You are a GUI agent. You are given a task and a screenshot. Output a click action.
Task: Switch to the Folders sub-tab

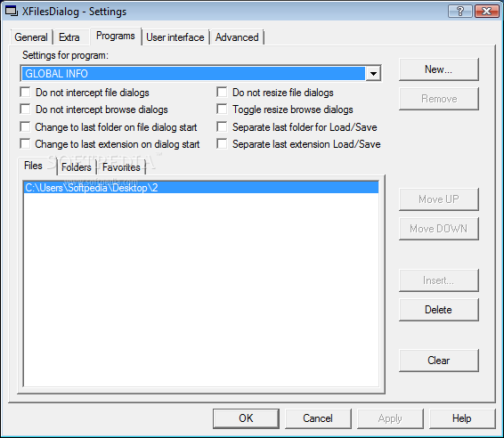(77, 167)
